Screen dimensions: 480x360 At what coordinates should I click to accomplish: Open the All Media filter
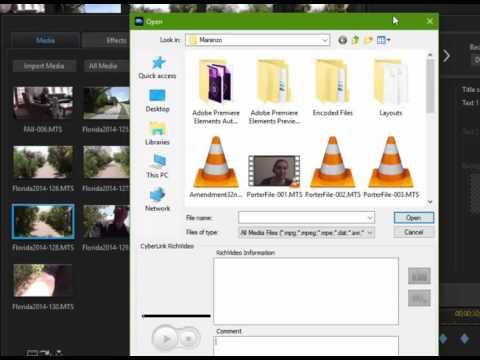click(x=106, y=66)
